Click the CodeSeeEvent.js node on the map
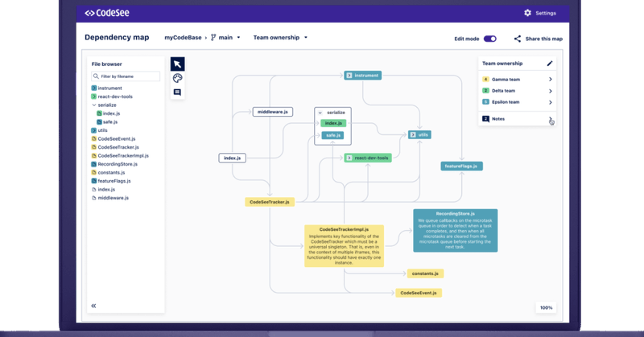Image resolution: width=644 pixels, height=337 pixels. (x=419, y=293)
